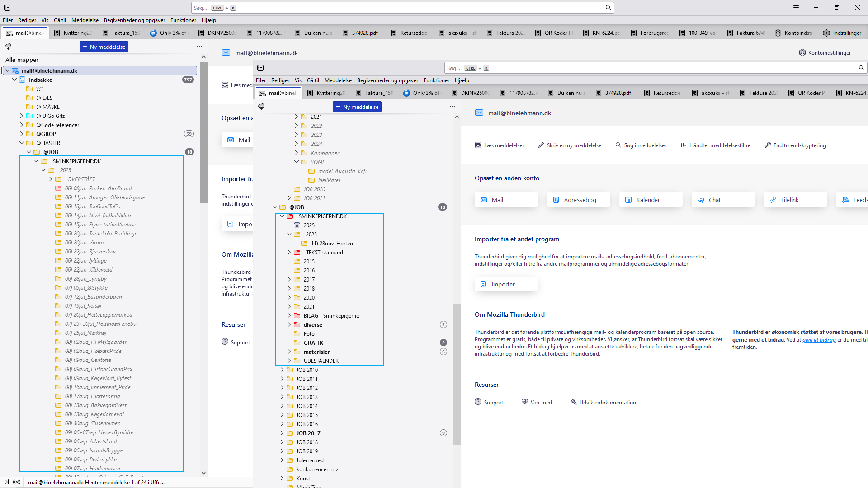Set up Adressebog account
The width and height of the screenshot is (868, 488).
tap(579, 200)
